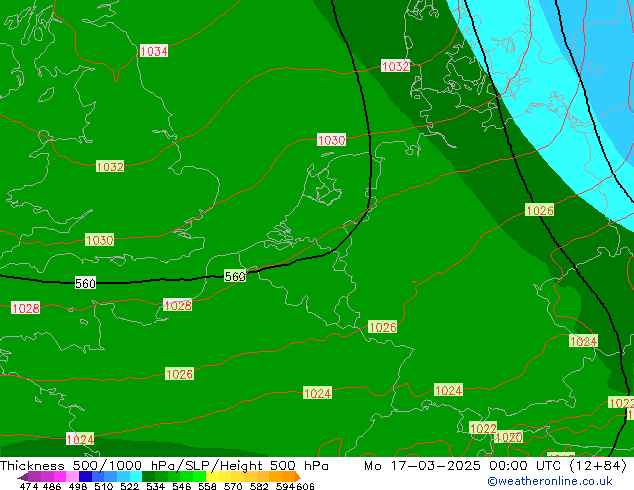Click the 1032 isobar label over Wales
The width and height of the screenshot is (634, 490).
point(110,166)
